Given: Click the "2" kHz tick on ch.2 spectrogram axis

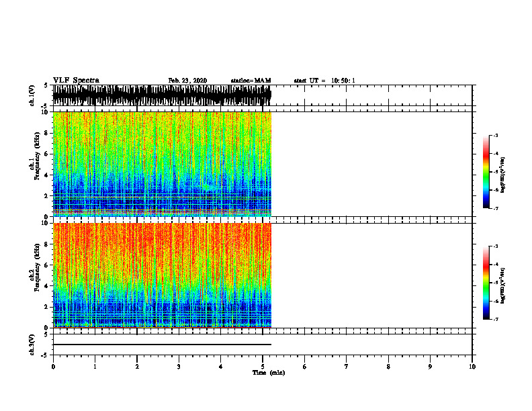Looking at the screenshot, I should tap(47, 307).
